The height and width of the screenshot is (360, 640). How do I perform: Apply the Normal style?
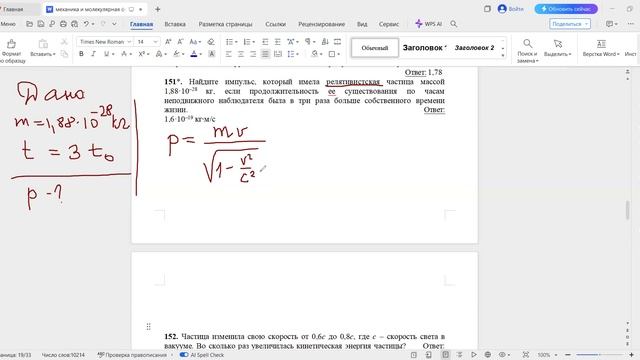click(x=375, y=48)
